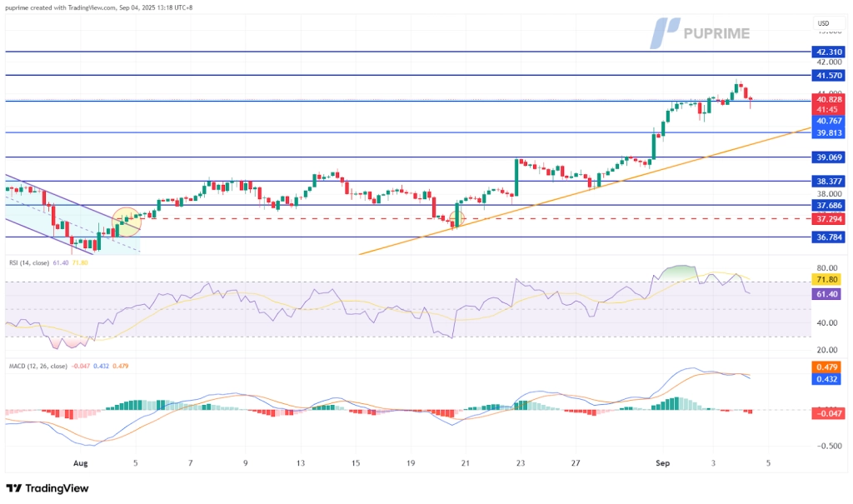This screenshot has width=853, height=504.
Task: Click the RSI (14, close) indicator title
Action: [33, 262]
